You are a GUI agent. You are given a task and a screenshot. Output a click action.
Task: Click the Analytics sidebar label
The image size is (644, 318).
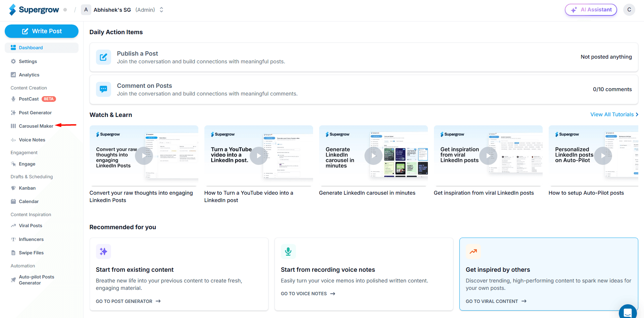pos(29,75)
